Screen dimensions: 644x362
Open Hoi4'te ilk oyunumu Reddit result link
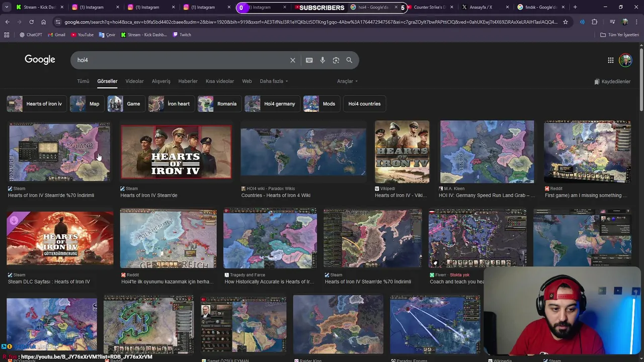(168, 282)
